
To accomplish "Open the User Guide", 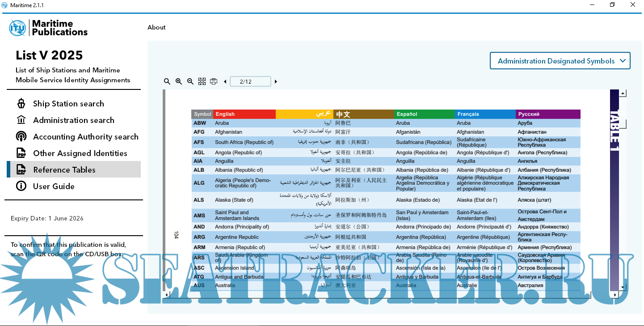I will [54, 186].
